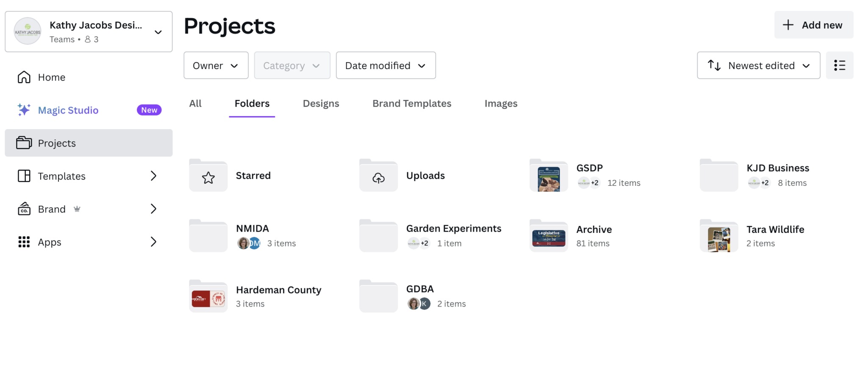Expand the Templates submenu chevron
The image size is (868, 373).
153,176
